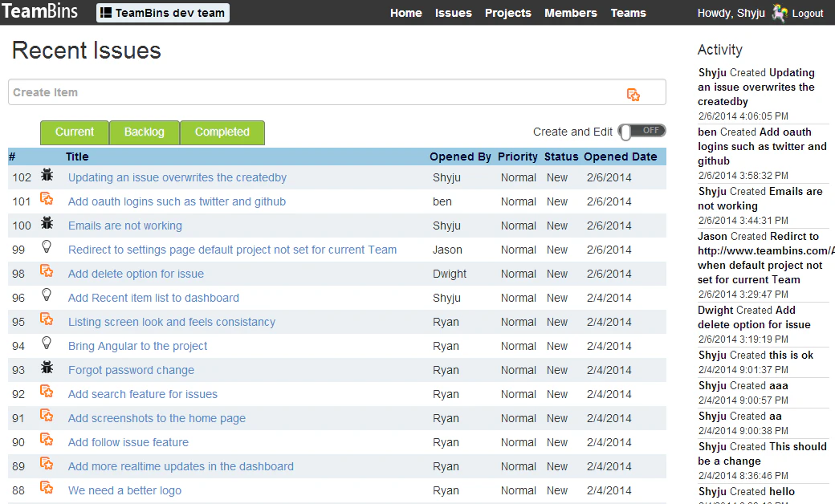
Task: Toggle the Create and Edit switch
Action: (x=642, y=132)
